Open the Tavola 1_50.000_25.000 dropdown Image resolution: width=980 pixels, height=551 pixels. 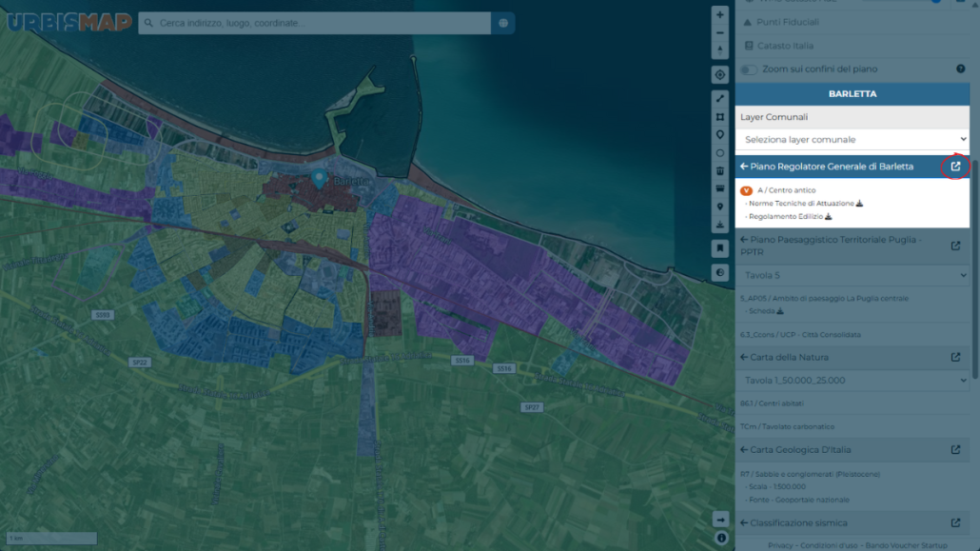coord(853,381)
